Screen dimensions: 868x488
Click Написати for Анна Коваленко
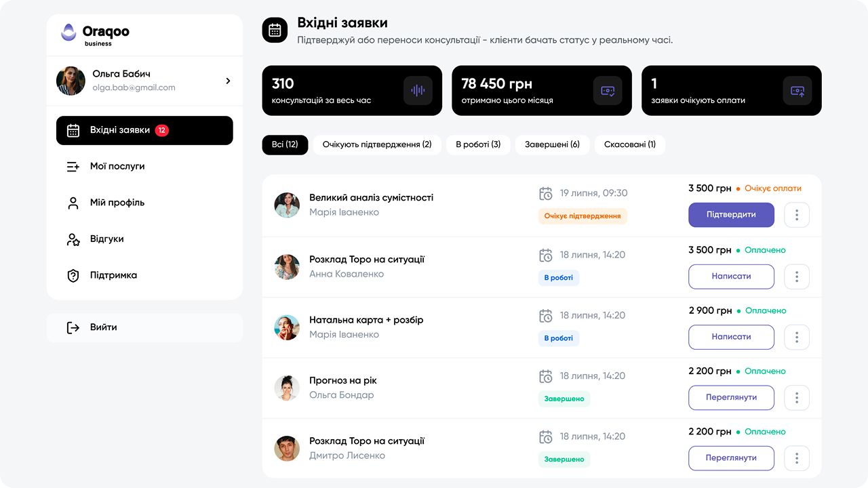pyautogui.click(x=731, y=277)
